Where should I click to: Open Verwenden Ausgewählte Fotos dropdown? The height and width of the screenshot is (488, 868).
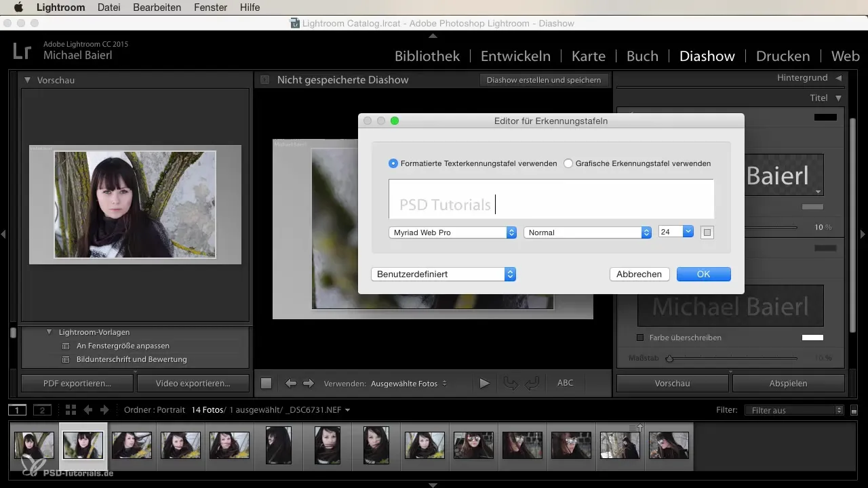[409, 384]
